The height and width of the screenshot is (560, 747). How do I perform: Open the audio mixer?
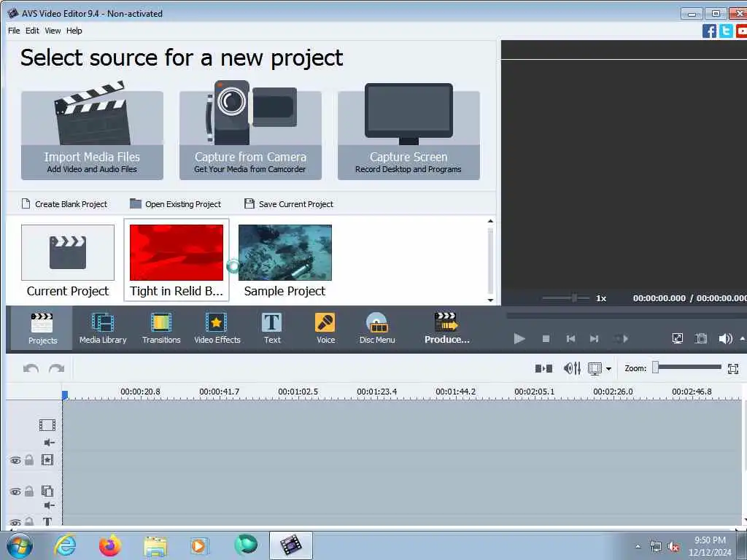572,368
